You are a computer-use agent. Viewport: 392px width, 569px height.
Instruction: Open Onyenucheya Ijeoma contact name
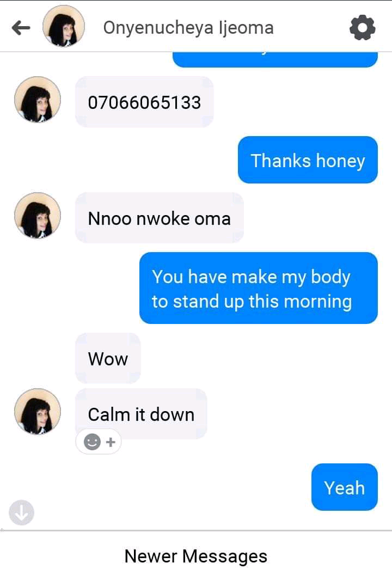tap(188, 28)
